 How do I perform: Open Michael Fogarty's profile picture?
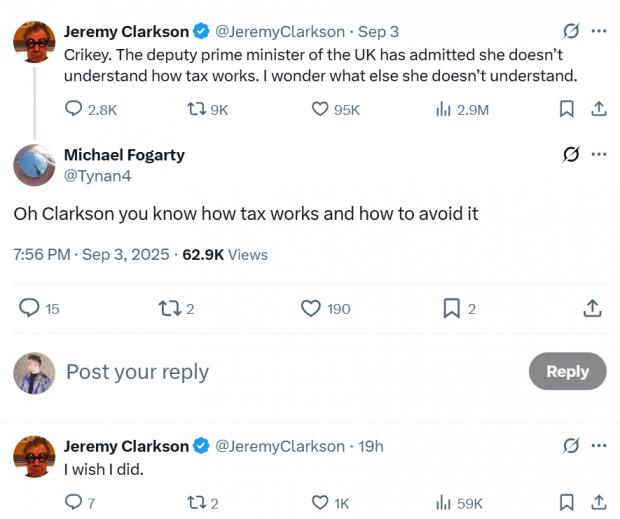34,165
